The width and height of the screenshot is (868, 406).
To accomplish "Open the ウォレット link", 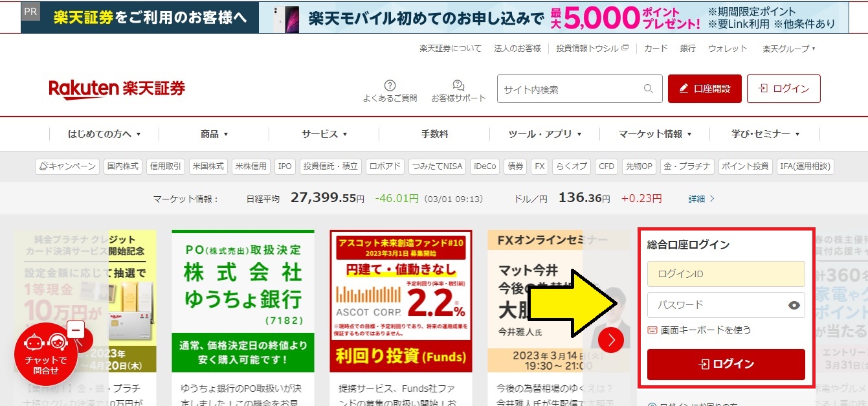I will (x=728, y=49).
